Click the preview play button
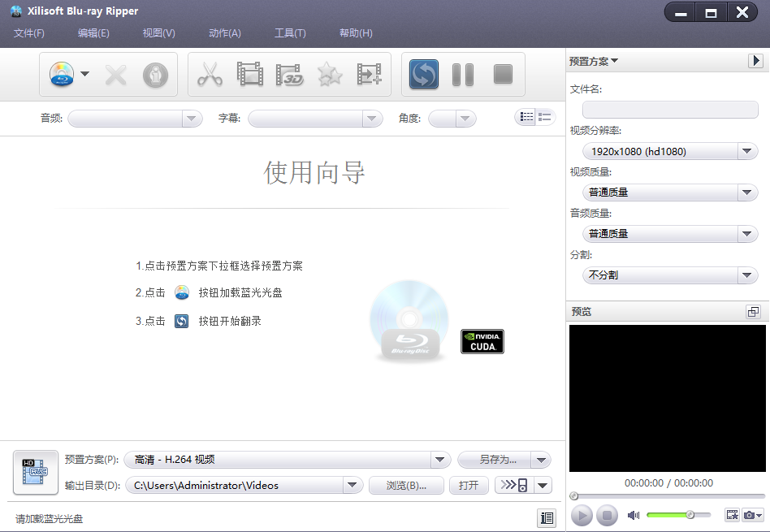This screenshot has height=532, width=770. point(582,515)
